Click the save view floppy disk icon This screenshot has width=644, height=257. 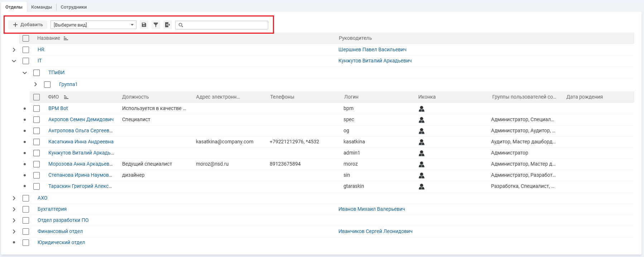(x=144, y=25)
